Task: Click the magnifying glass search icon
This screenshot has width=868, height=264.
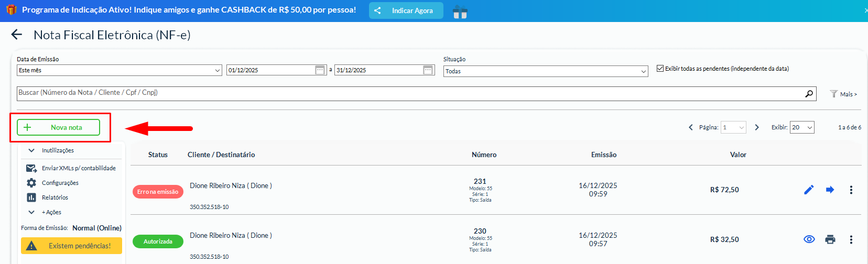Action: point(809,94)
